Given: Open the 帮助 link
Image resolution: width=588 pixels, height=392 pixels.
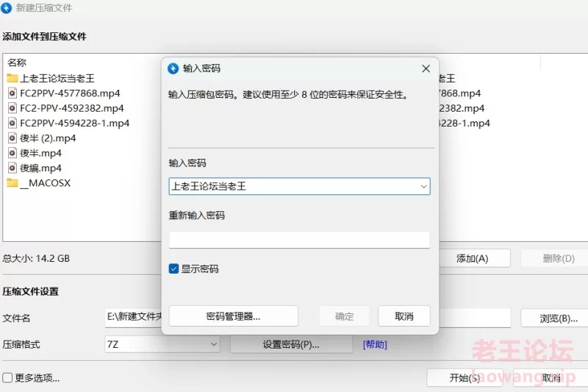Looking at the screenshot, I should (375, 344).
